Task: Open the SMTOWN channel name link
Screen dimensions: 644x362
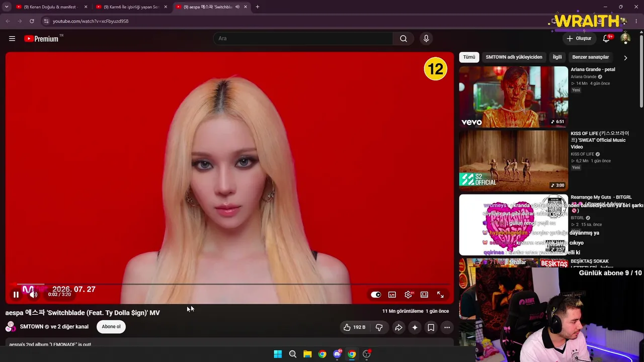Action: 32,327
